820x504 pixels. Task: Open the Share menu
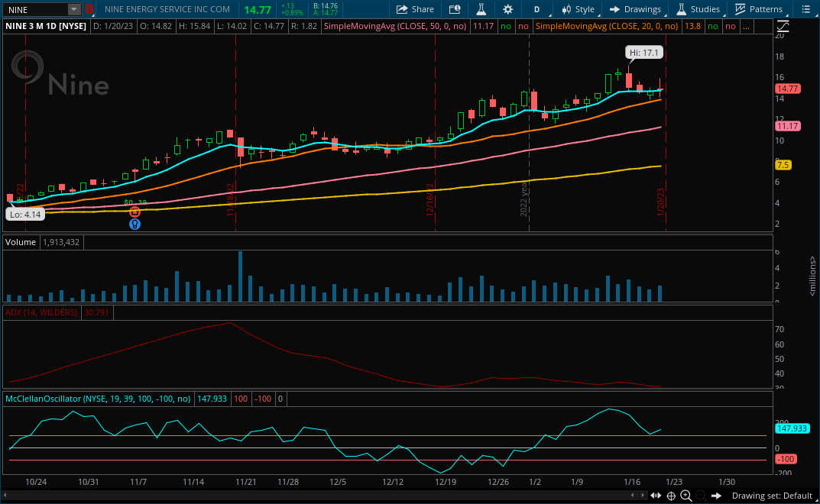pos(415,9)
